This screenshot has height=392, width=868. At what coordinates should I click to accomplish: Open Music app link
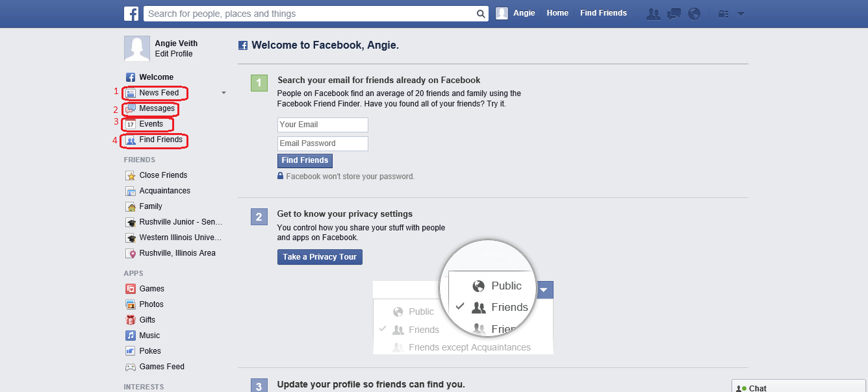pyautogui.click(x=149, y=336)
